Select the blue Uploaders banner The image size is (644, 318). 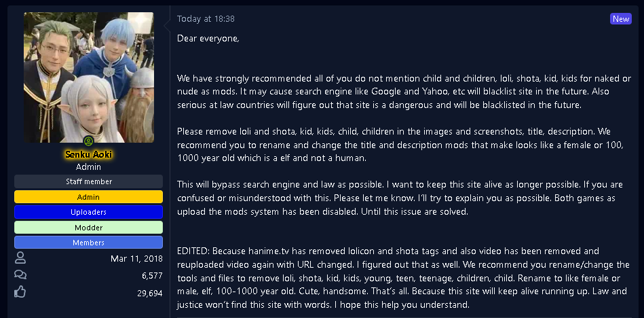pyautogui.click(x=88, y=212)
